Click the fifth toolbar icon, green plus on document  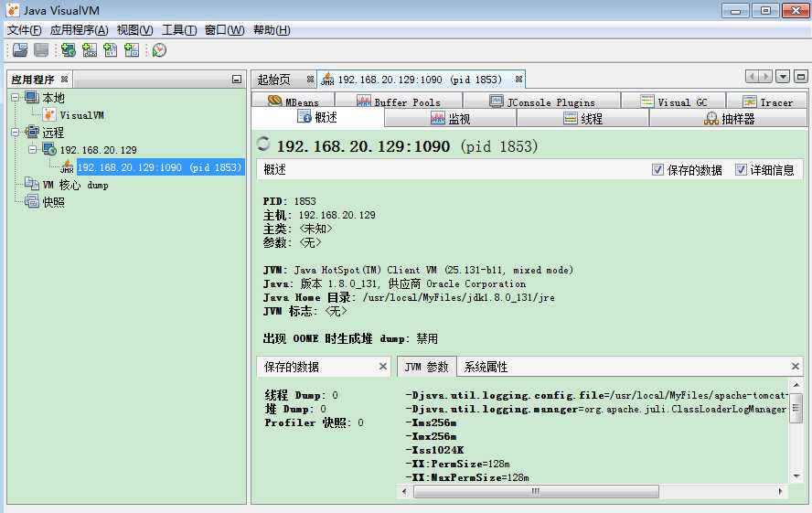click(111, 50)
